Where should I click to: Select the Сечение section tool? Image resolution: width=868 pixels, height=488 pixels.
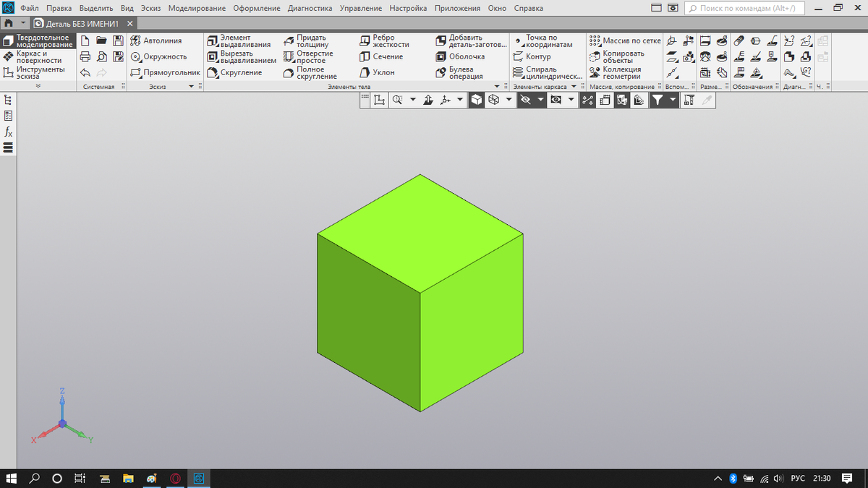tap(381, 56)
